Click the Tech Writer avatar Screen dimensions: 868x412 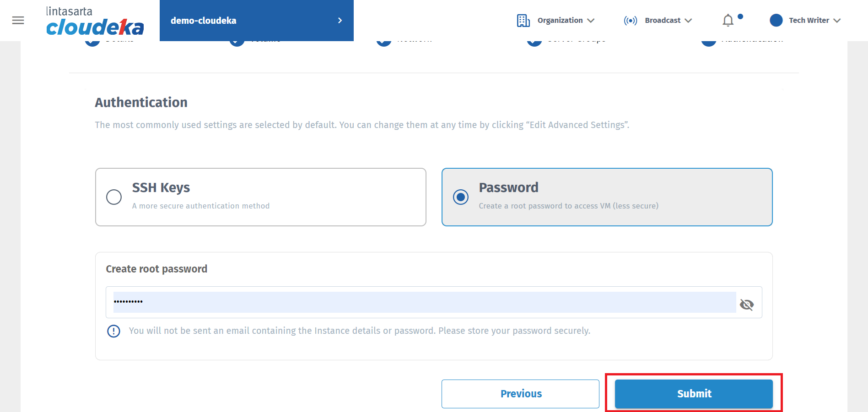click(776, 20)
